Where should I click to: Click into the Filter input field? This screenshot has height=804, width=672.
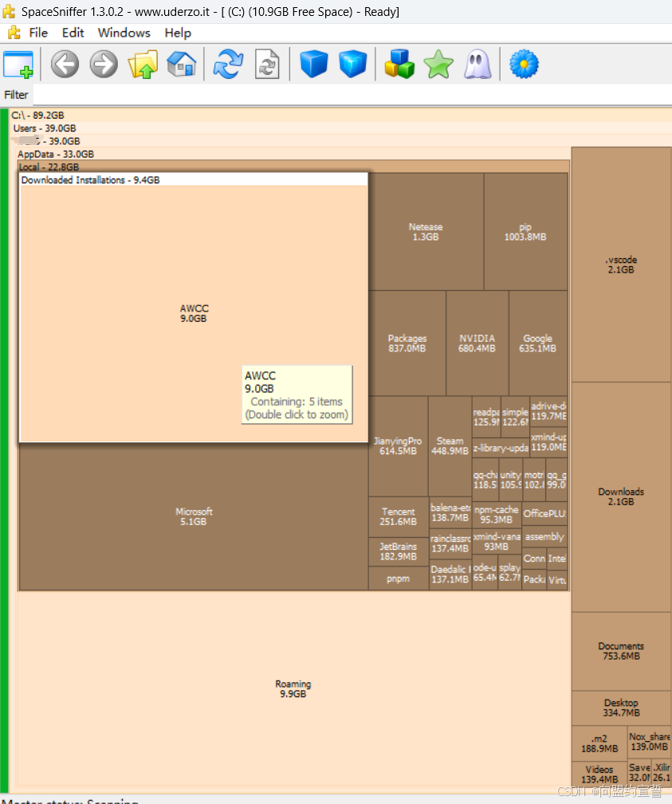click(352, 95)
